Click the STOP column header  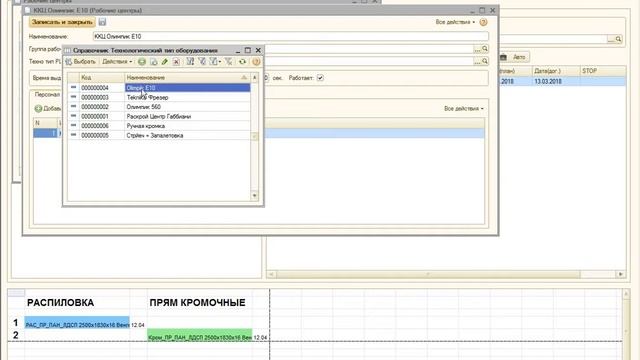[x=603, y=71]
